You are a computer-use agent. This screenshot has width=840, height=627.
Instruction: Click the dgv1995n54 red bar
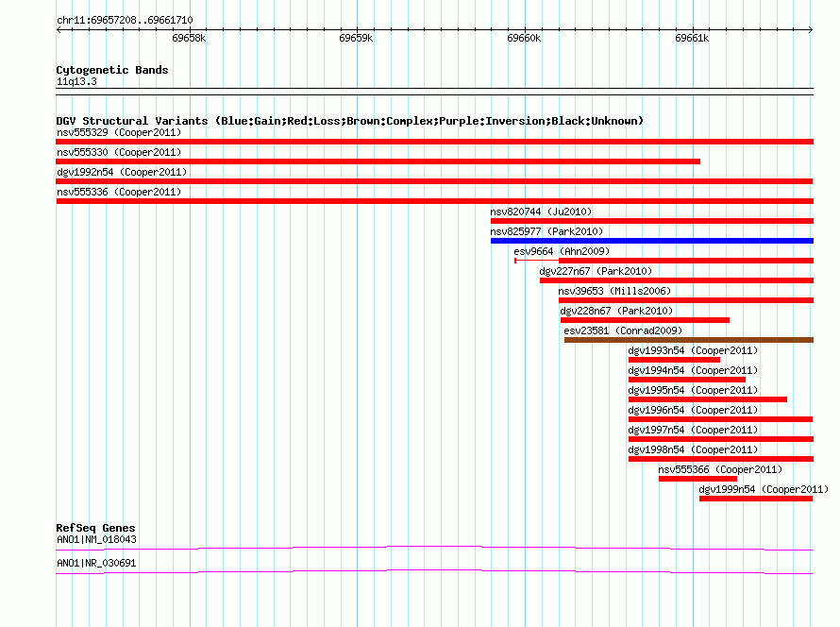(708, 399)
